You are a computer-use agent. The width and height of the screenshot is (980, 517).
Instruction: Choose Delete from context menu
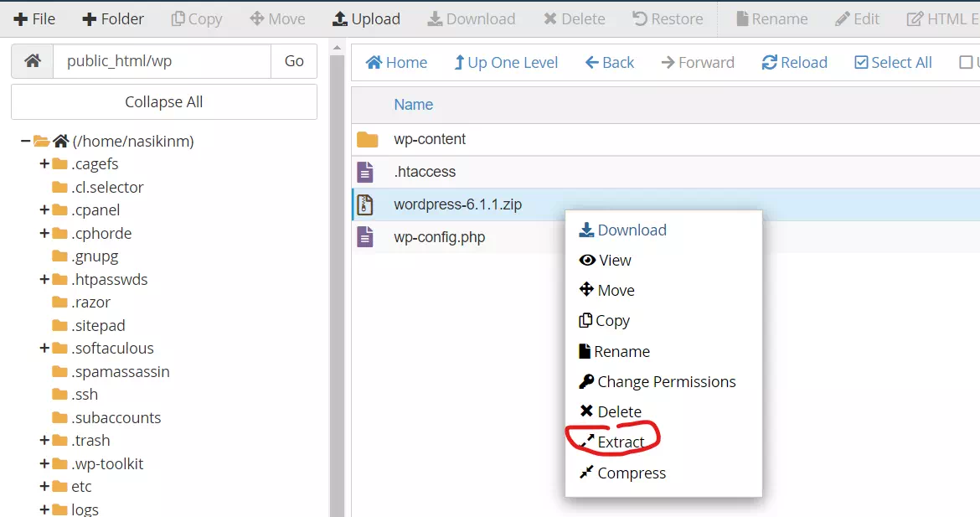point(610,411)
